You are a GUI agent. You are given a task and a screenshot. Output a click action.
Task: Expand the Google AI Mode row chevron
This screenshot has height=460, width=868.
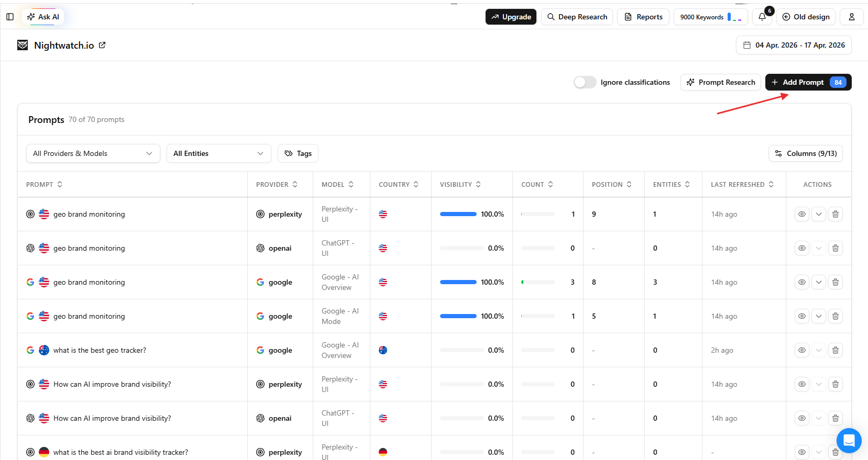[818, 316]
